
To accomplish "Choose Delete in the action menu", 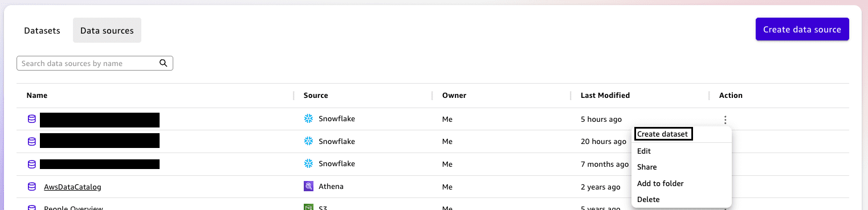I will (649, 200).
